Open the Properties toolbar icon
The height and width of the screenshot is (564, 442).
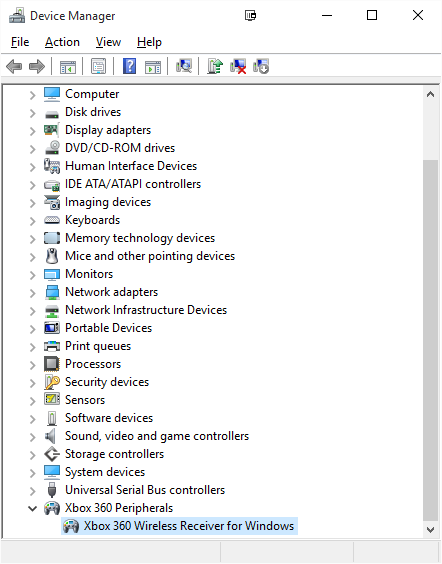click(99, 67)
